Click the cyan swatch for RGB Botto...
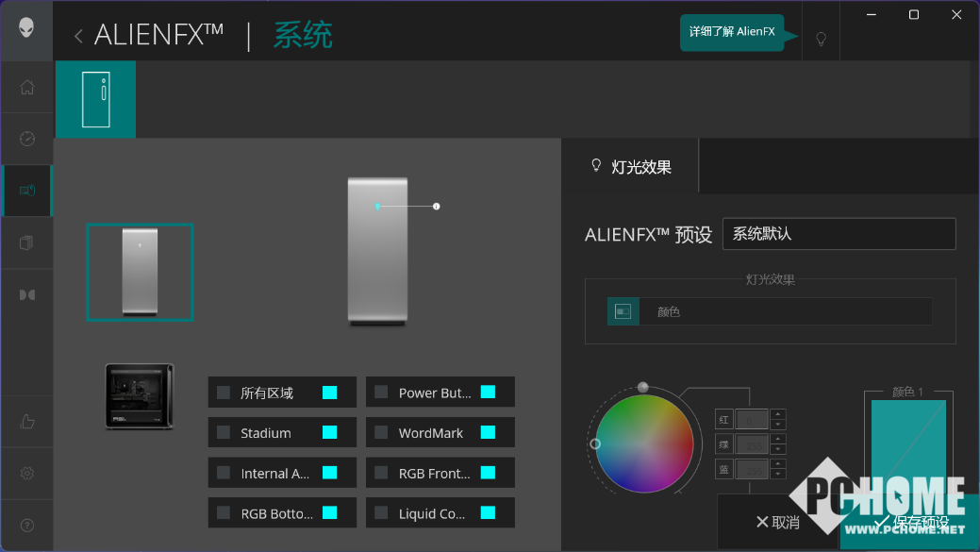The image size is (980, 552). (330, 513)
